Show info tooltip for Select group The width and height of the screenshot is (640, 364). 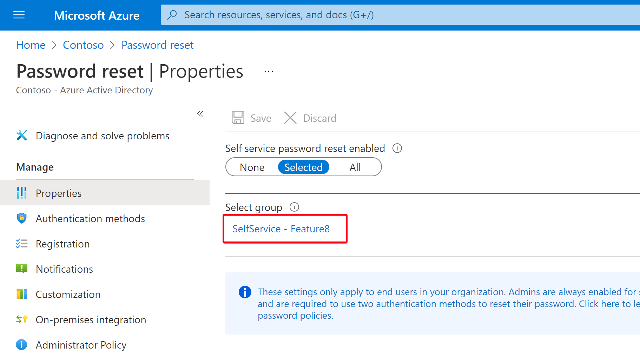(294, 207)
